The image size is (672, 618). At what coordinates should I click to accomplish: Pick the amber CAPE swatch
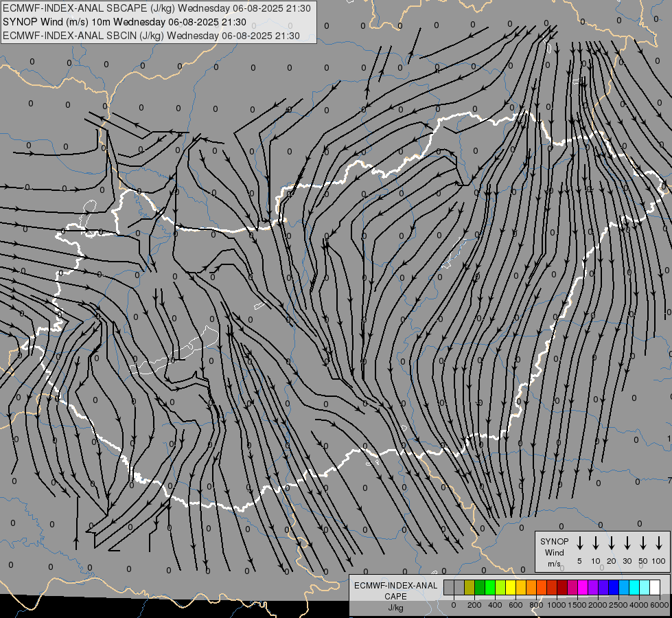tap(521, 587)
